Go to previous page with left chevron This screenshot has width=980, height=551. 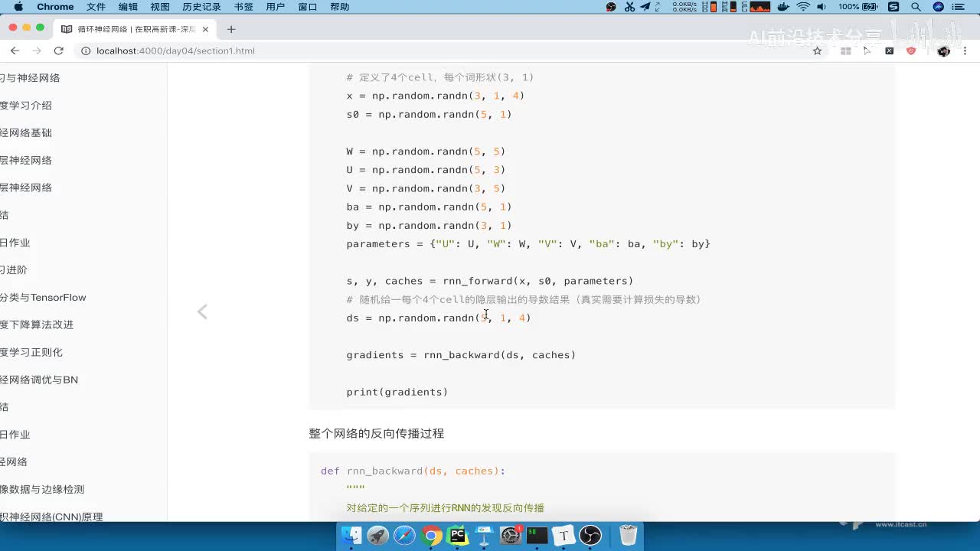pos(202,311)
